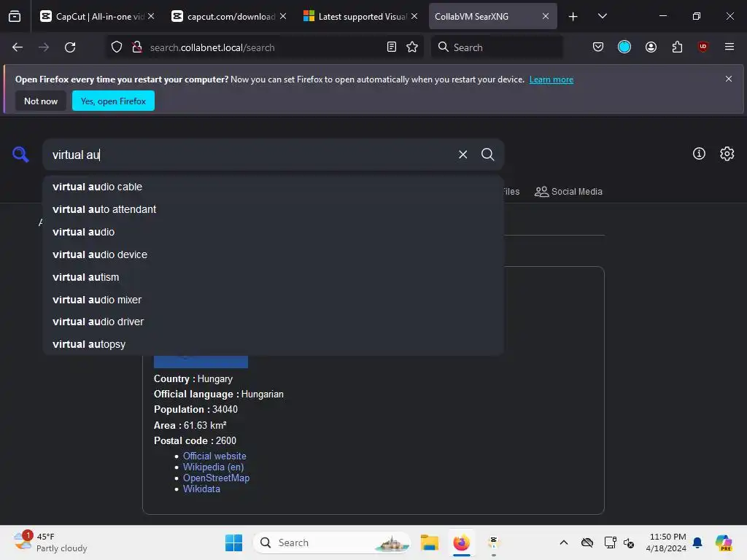Toggle reader view icon in address bar
747x560 pixels.
point(391,47)
